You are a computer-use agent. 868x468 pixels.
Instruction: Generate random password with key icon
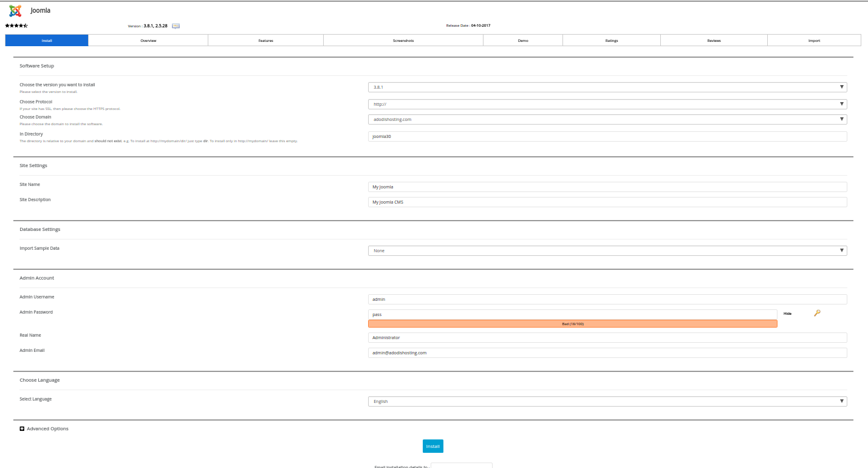click(x=817, y=313)
